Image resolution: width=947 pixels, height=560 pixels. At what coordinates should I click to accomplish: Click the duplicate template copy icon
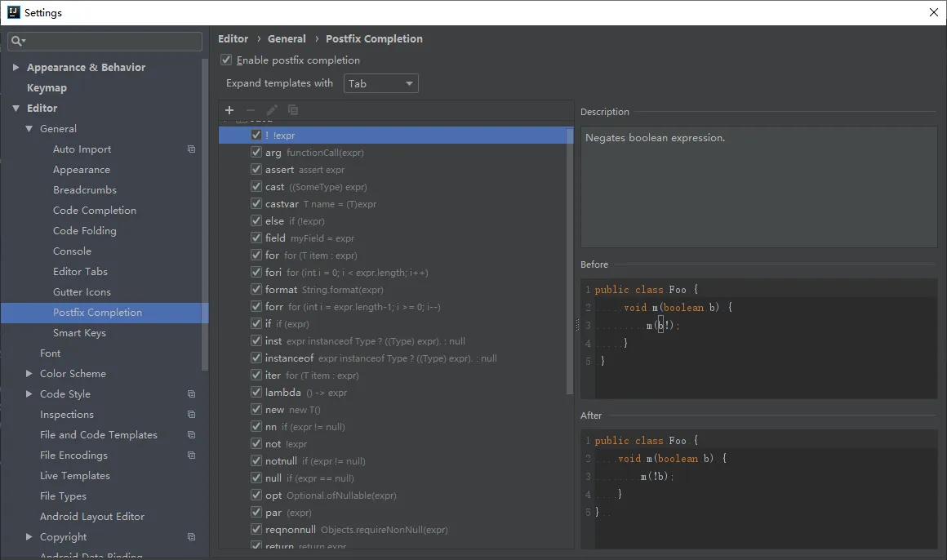(x=293, y=110)
